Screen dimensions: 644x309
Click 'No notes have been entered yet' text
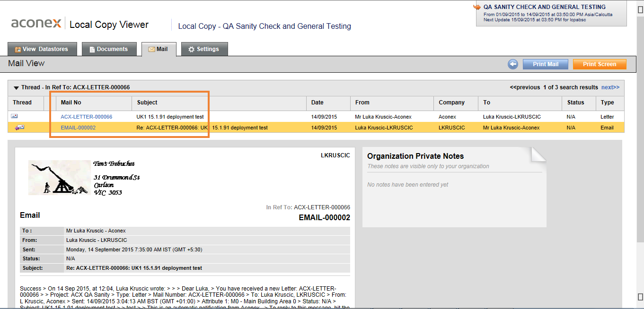point(408,185)
